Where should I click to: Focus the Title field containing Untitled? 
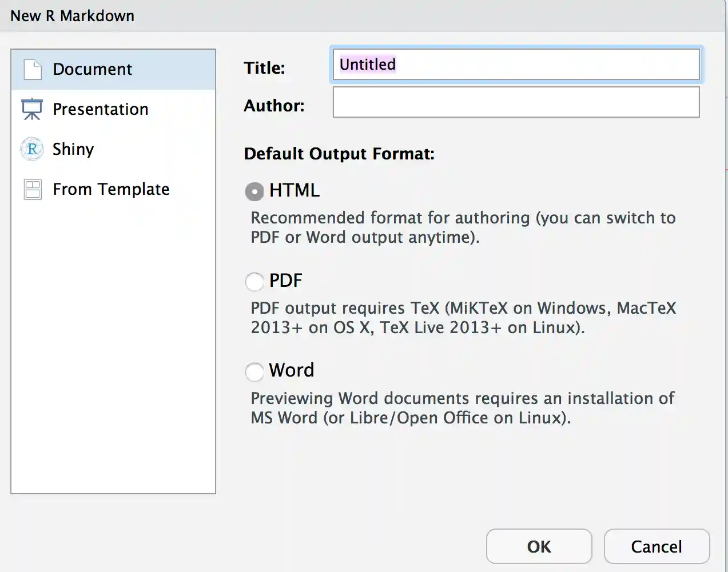(516, 65)
